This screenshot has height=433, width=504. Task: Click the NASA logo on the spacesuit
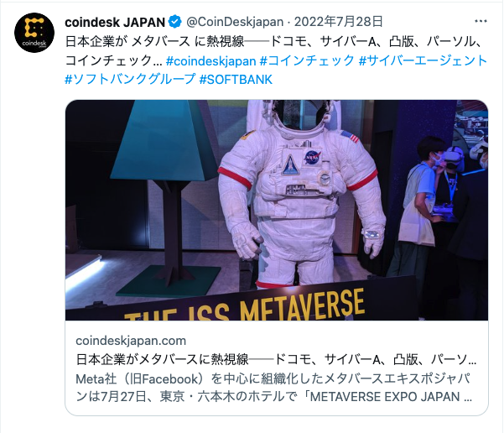(311, 158)
